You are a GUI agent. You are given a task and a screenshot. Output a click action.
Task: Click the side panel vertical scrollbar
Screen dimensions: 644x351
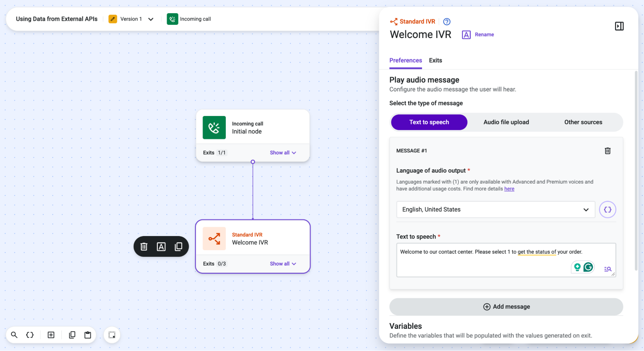(x=636, y=171)
